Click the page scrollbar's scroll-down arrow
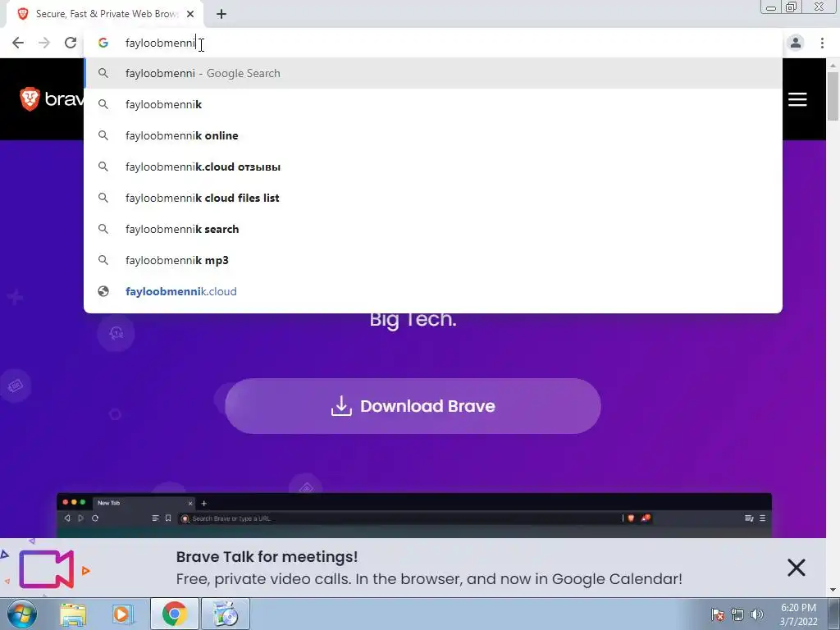840x630 pixels. coord(833,590)
